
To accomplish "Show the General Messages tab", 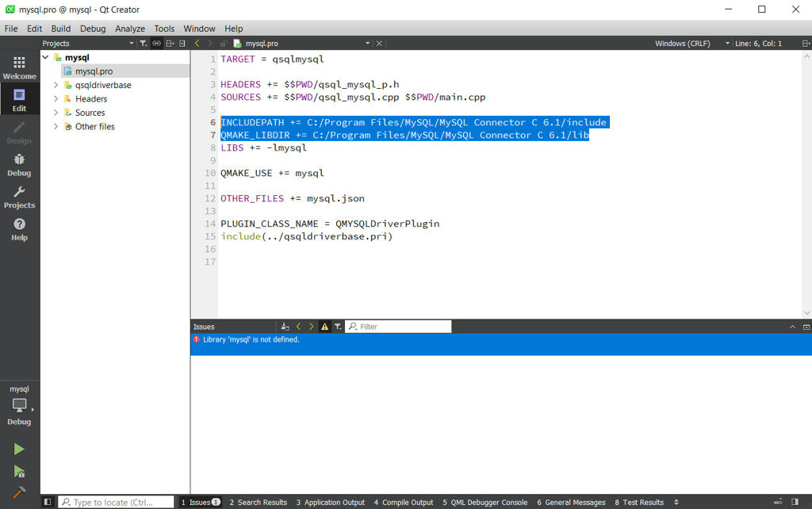I will pyautogui.click(x=571, y=503).
